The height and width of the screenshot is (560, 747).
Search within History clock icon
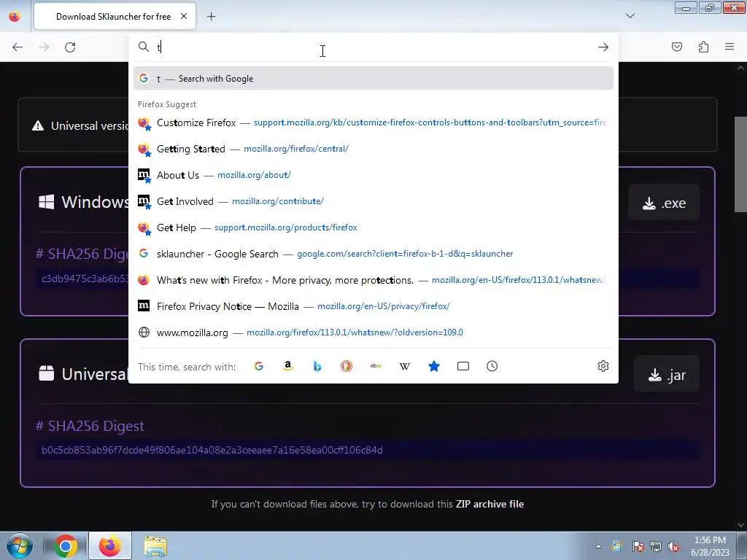pyautogui.click(x=492, y=366)
